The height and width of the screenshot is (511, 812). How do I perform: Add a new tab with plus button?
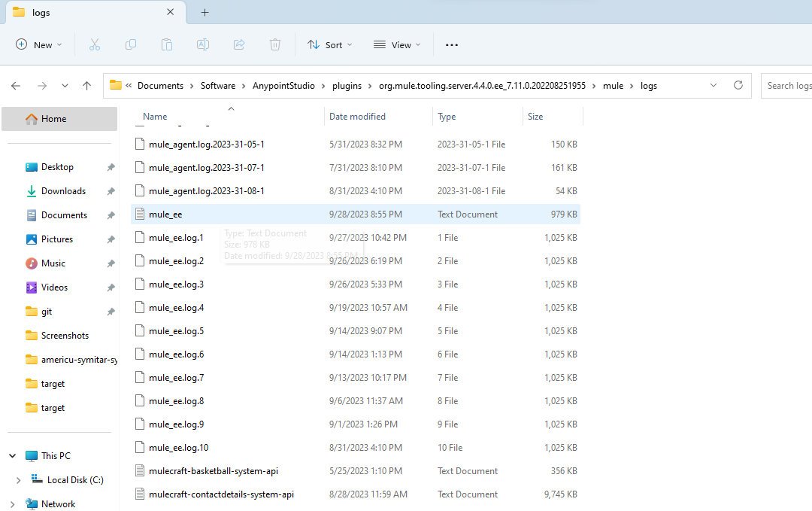pyautogui.click(x=205, y=13)
